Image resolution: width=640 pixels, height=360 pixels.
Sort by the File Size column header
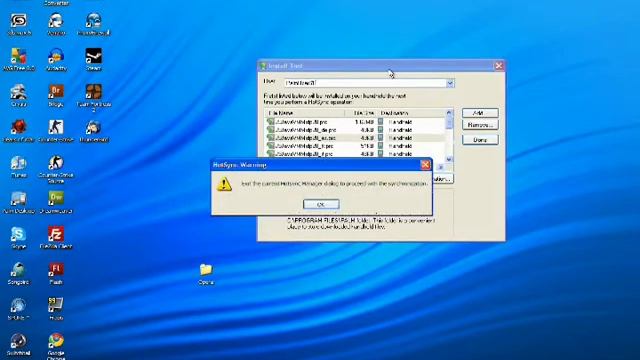[x=361, y=113]
